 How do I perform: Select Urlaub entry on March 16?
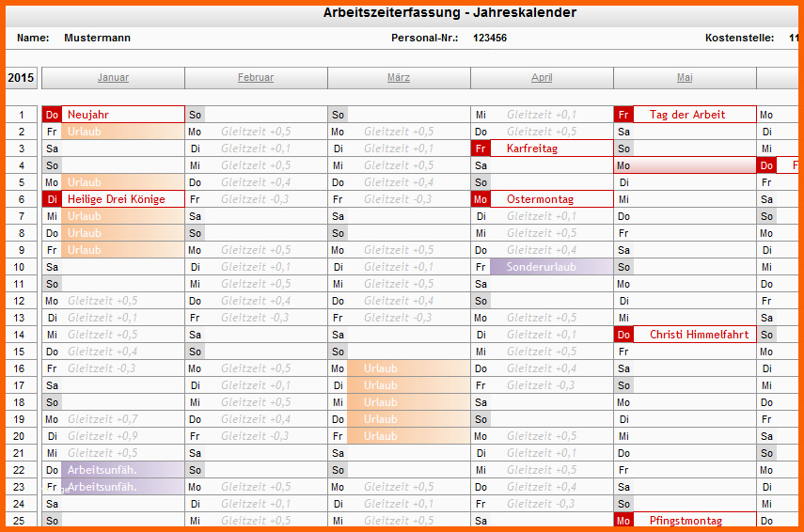pos(409,368)
